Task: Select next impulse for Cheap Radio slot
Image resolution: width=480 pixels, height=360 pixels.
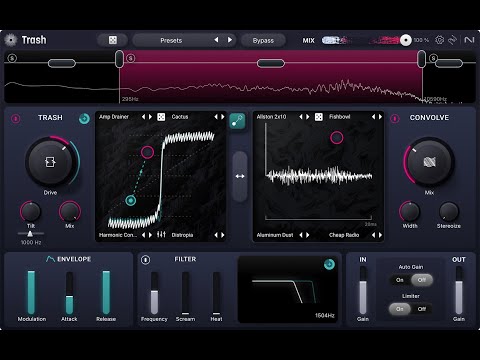Action: [380, 235]
